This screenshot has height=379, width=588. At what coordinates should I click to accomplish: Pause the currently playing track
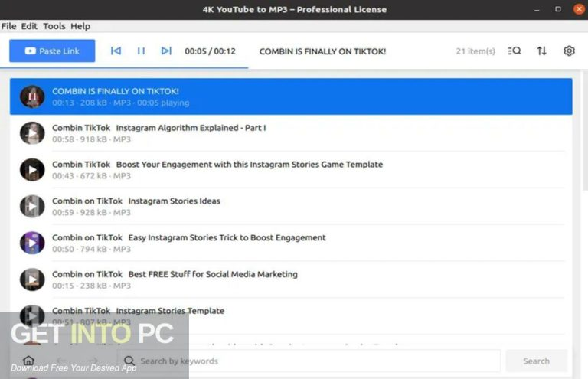141,51
